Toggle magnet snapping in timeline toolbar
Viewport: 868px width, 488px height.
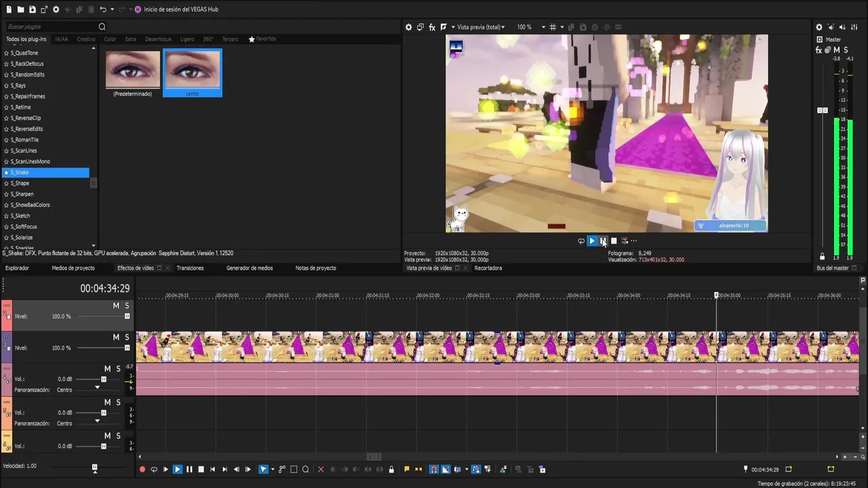(x=434, y=469)
